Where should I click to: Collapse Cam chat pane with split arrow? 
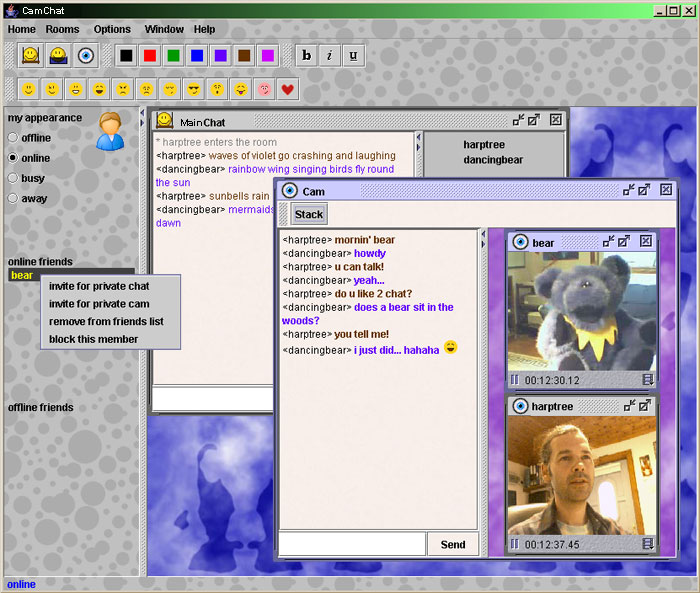pyautogui.click(x=483, y=234)
